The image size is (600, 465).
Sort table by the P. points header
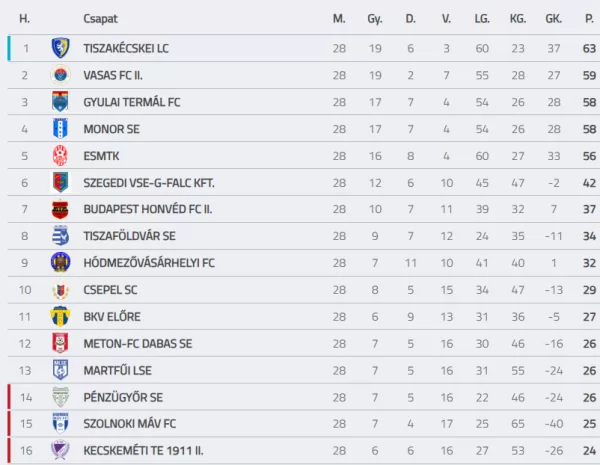[589, 18]
